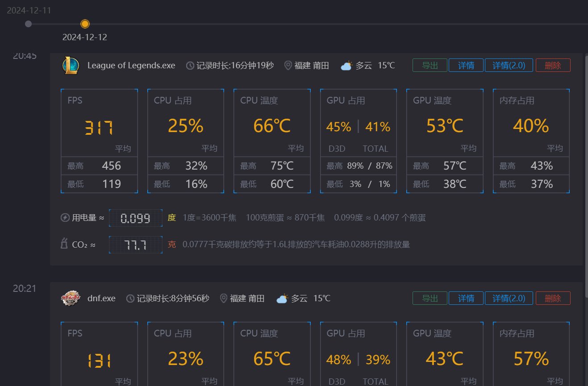Click GPU 占用 最高 89% / 87% row
588x386 pixels.
359,166
